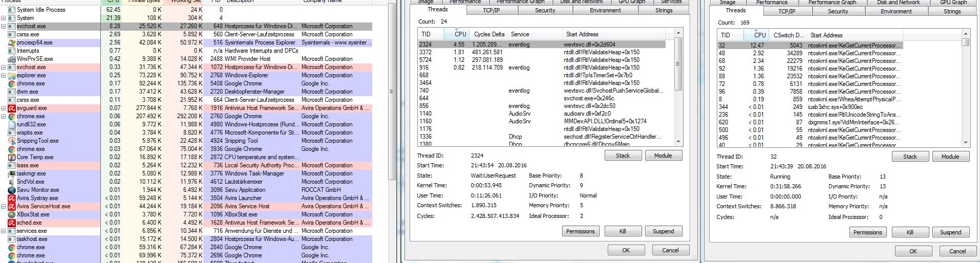Screen dimensions: 980x263
Task: Select thread 620 dxgmms1.sys row
Action: coord(809,122)
